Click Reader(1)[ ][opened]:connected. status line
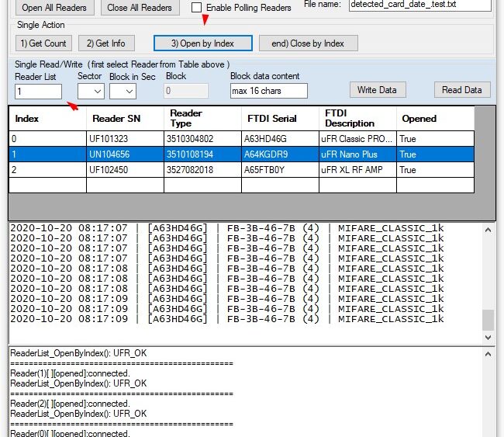Screen dimensions: 504x437 tap(70, 373)
